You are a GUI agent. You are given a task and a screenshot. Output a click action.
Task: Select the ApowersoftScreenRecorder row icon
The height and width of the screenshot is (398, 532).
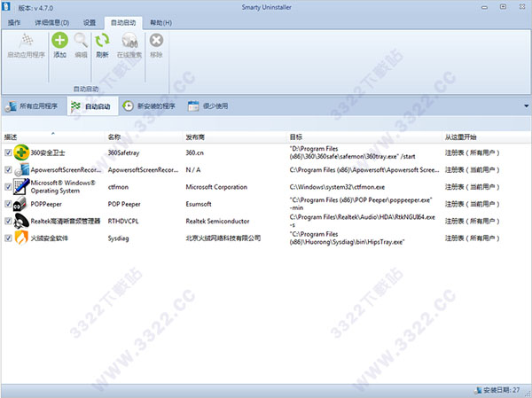(22, 169)
